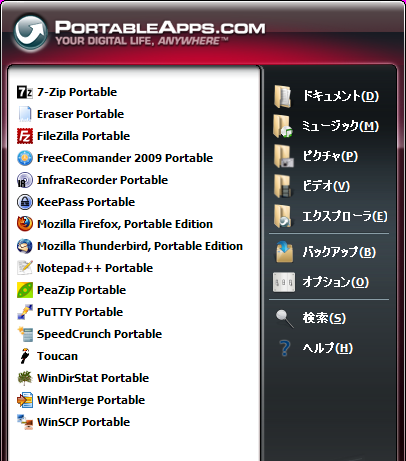Viewport: 406px width, 461px height.
Task: Click the Options switch panel icon
Action: 284,282
